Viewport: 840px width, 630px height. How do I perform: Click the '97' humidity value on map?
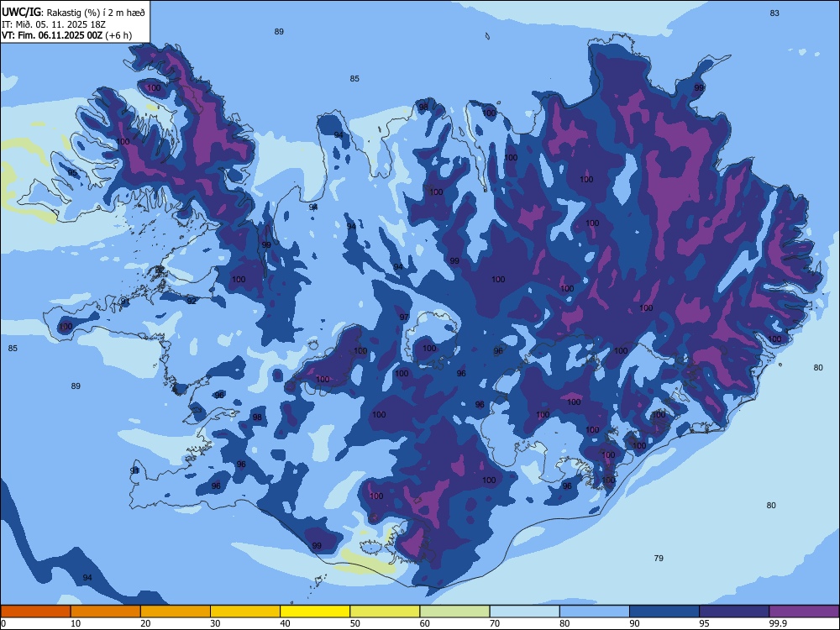coord(404,318)
